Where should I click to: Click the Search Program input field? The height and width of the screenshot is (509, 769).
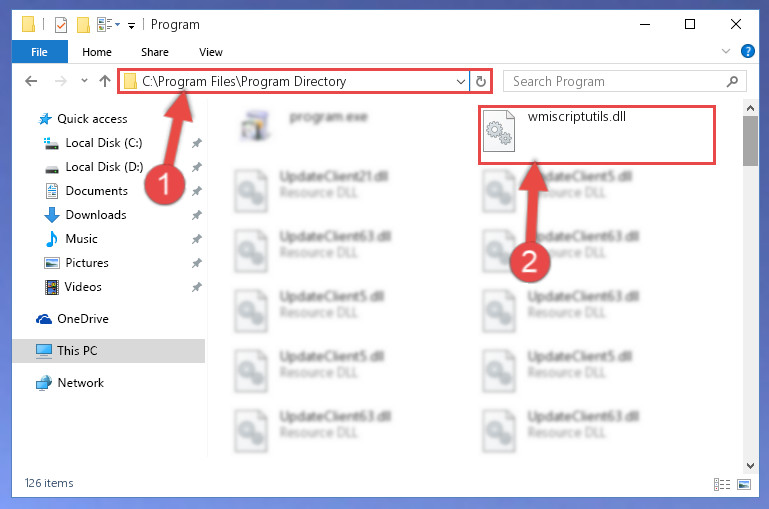click(615, 81)
